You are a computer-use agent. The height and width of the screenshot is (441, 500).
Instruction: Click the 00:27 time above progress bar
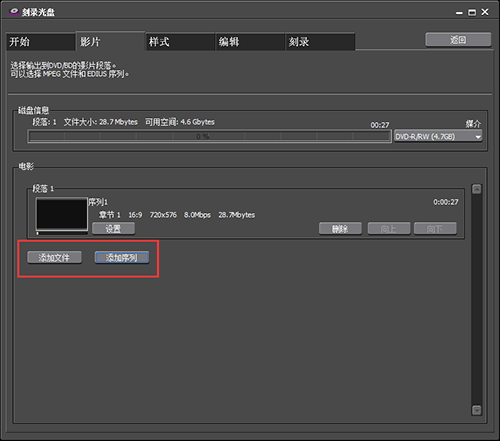pyautogui.click(x=380, y=125)
